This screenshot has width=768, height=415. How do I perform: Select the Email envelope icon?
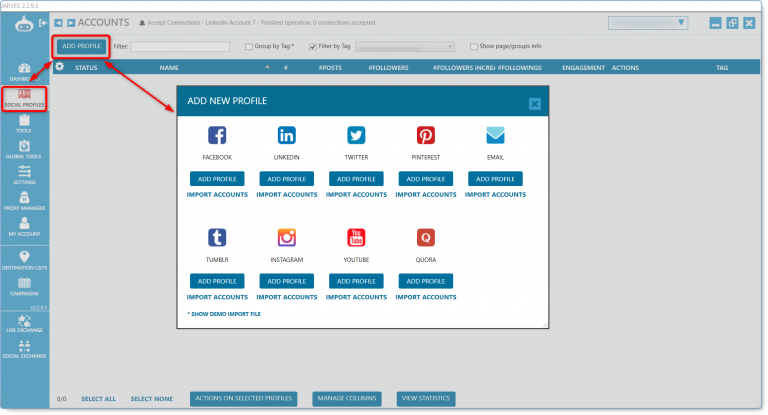click(495, 136)
